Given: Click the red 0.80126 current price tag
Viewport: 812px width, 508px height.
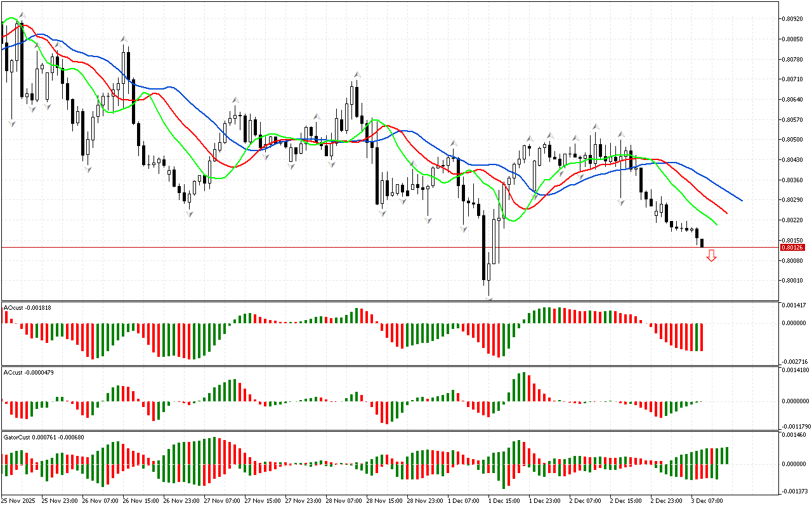Looking at the screenshot, I should [792, 247].
